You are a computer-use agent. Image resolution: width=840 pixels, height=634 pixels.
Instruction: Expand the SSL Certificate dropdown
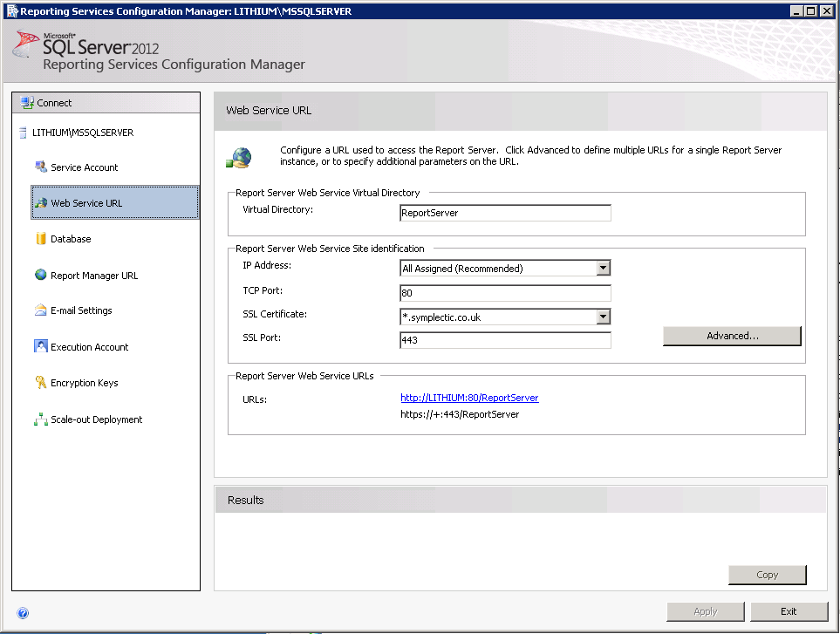click(603, 317)
